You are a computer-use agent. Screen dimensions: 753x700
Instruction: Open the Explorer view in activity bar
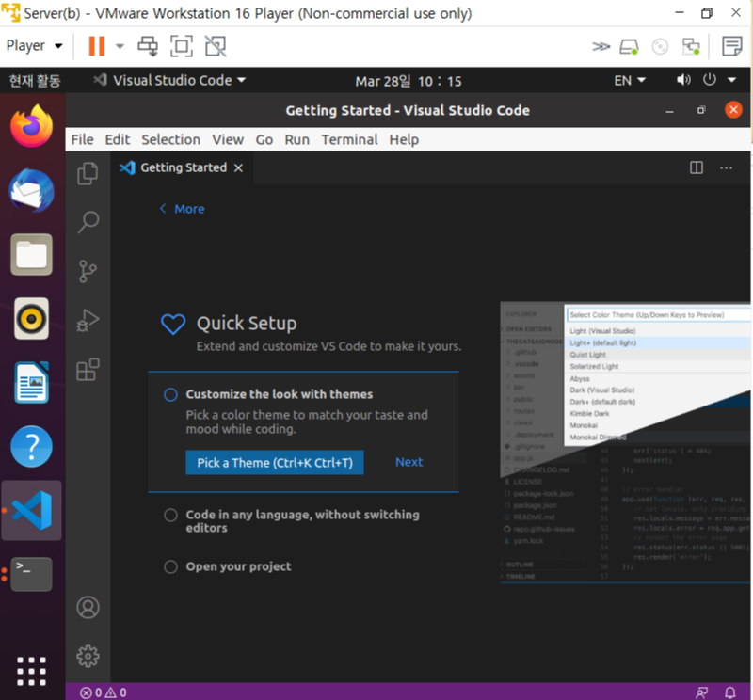coord(88,173)
